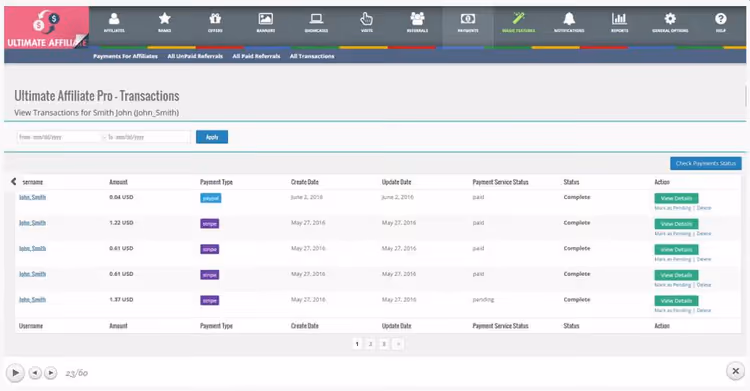Open All Paid Referrals submenu

tap(256, 56)
